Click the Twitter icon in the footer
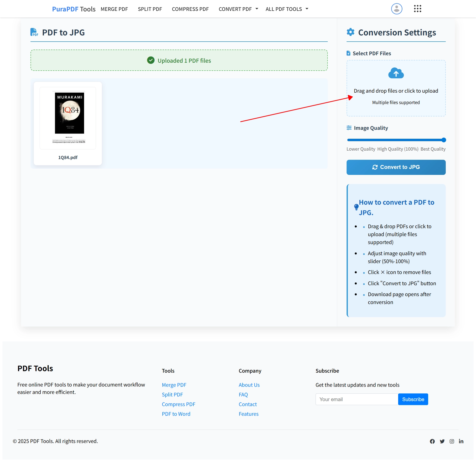Screen dimensions: 476x462 (x=442, y=441)
